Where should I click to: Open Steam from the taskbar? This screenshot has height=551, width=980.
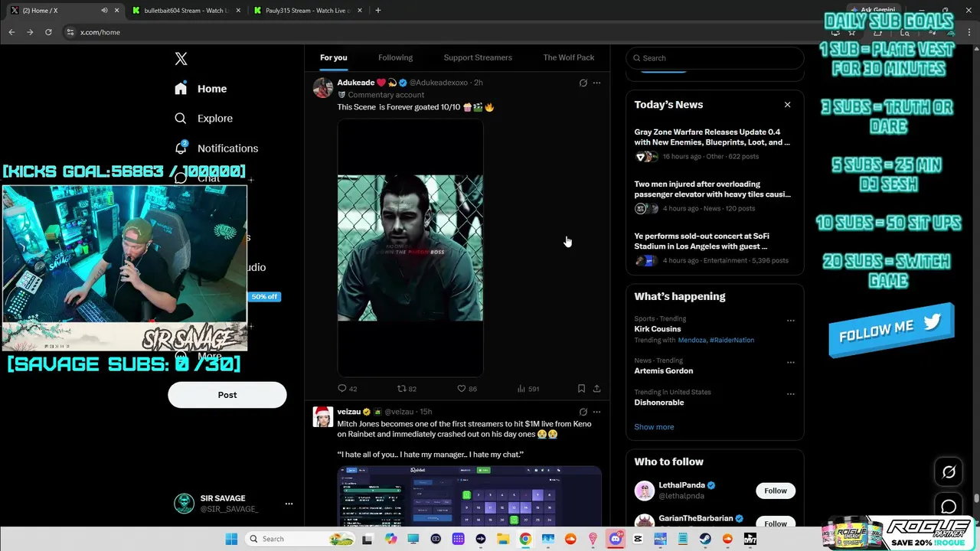pyautogui.click(x=705, y=539)
